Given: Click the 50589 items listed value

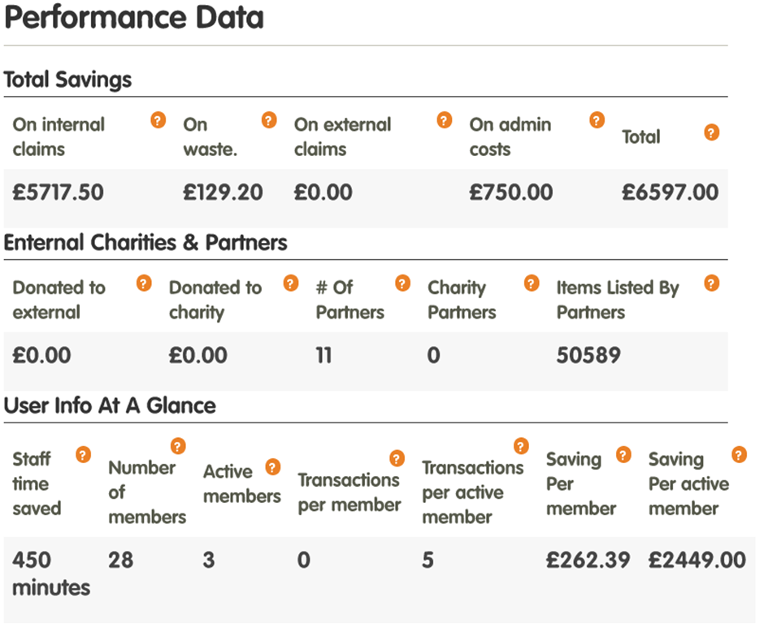Looking at the screenshot, I should [x=589, y=355].
